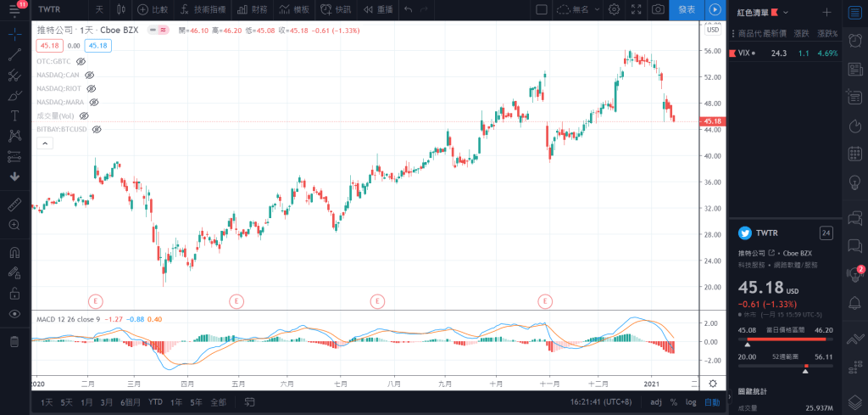Toggle visibility of BITBAY:BTCUSD series

(x=97, y=129)
